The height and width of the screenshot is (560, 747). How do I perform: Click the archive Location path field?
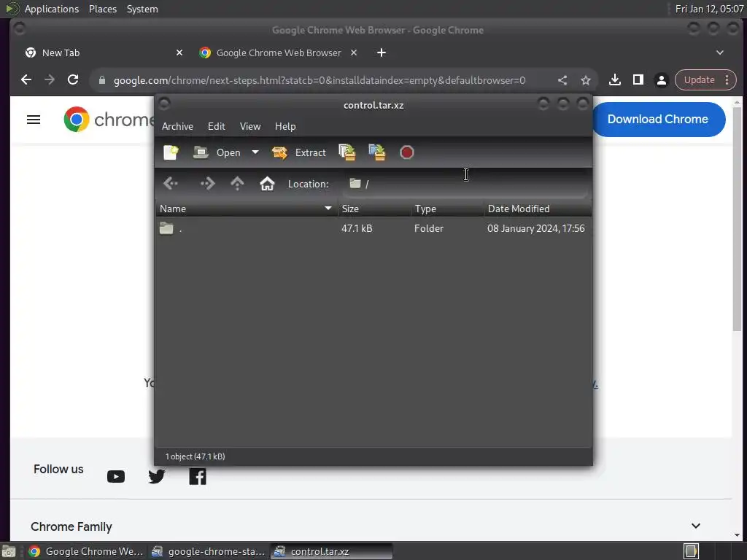point(465,184)
